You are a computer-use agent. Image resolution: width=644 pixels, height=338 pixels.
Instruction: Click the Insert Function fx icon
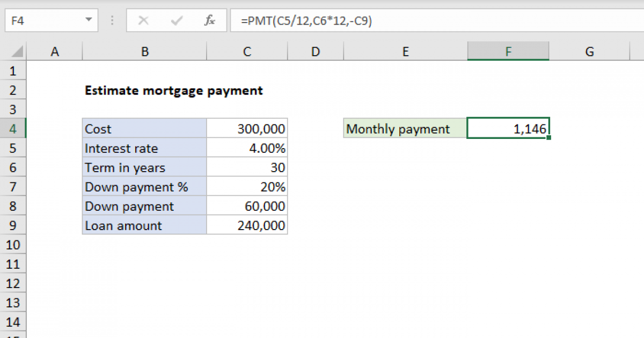click(210, 21)
